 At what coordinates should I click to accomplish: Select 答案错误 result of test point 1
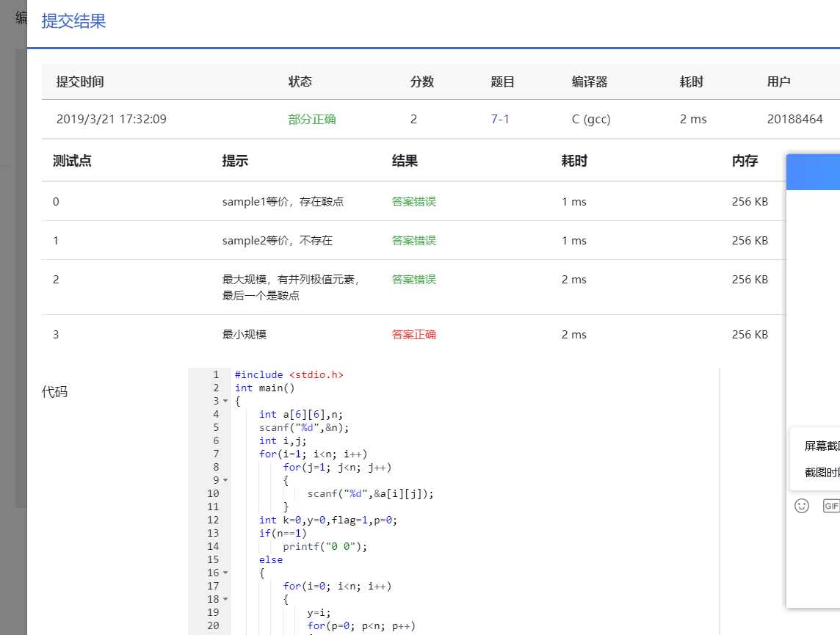[413, 241]
